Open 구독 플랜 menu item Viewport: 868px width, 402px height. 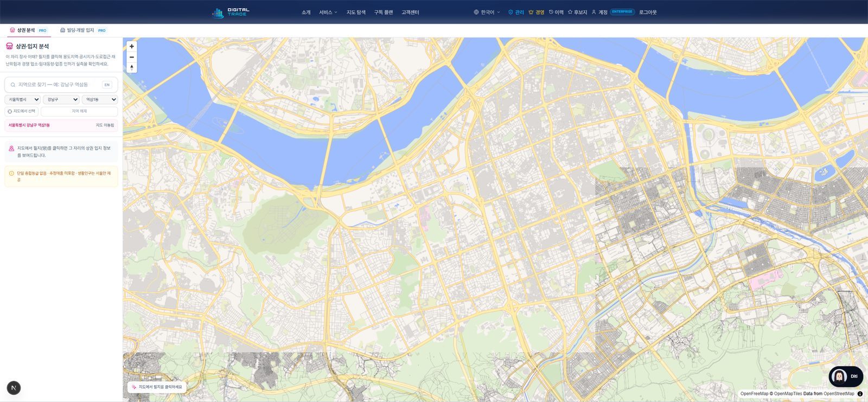pos(384,12)
